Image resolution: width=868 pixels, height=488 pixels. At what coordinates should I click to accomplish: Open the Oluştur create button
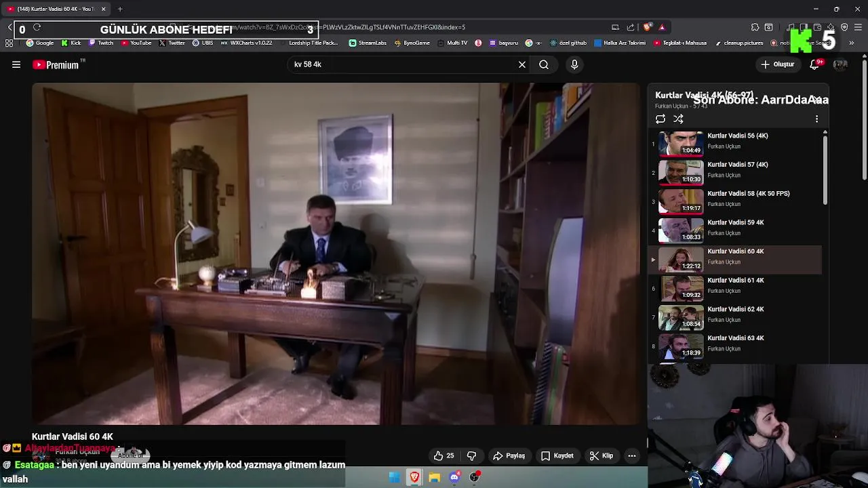click(778, 64)
